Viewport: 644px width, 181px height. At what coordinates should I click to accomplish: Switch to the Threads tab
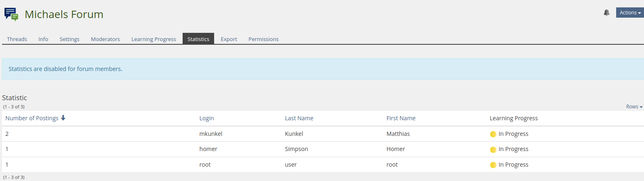point(17,39)
